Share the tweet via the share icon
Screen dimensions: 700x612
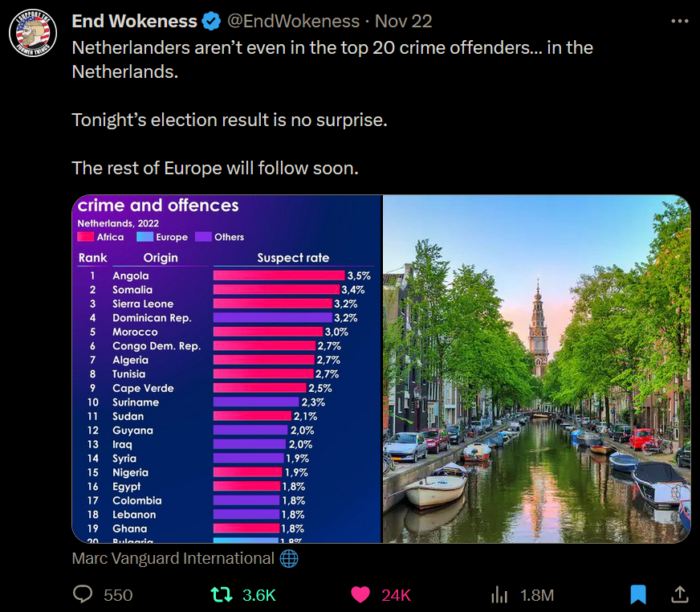679,594
